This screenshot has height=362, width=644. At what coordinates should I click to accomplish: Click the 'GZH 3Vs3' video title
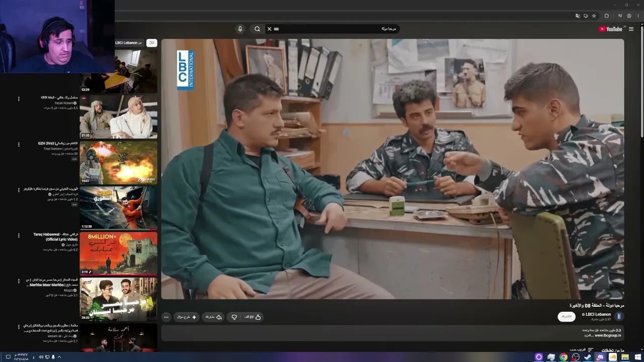click(58, 143)
